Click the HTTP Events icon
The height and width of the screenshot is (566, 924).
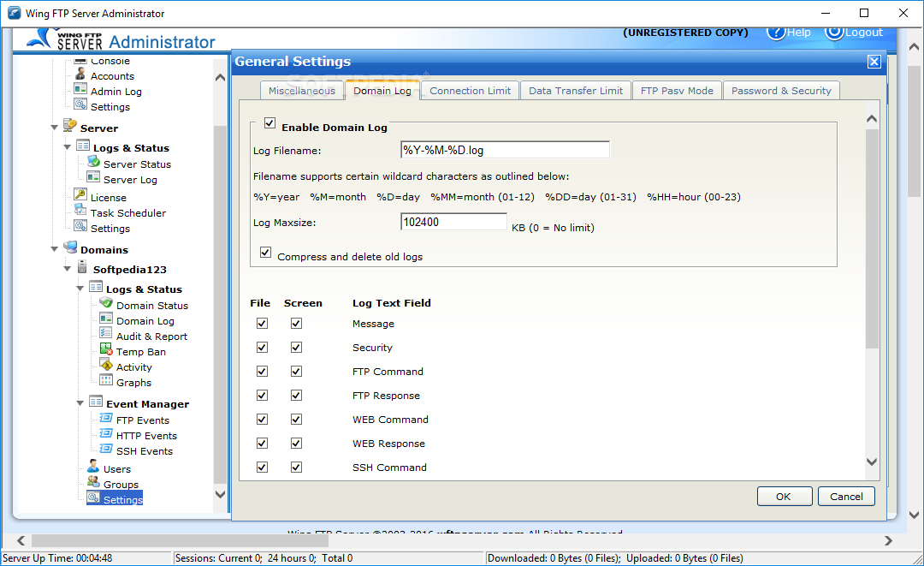[106, 433]
